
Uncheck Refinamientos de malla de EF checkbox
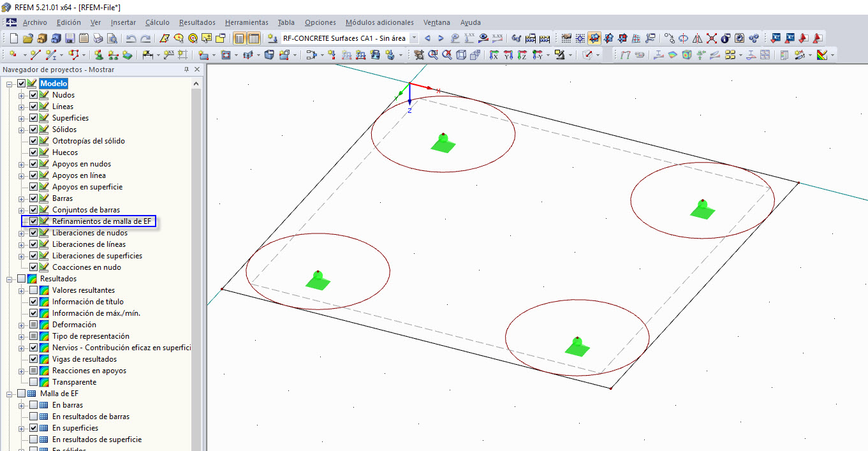[x=34, y=221]
